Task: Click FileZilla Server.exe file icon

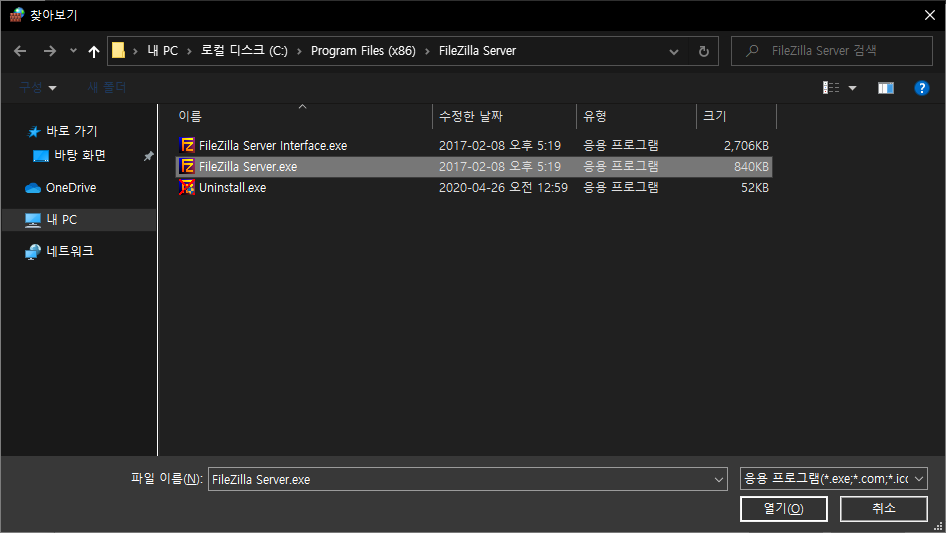Action: (x=187, y=167)
